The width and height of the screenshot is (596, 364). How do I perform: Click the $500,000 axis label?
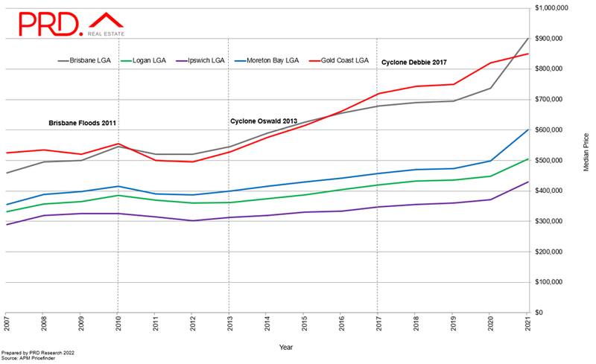[x=549, y=160]
